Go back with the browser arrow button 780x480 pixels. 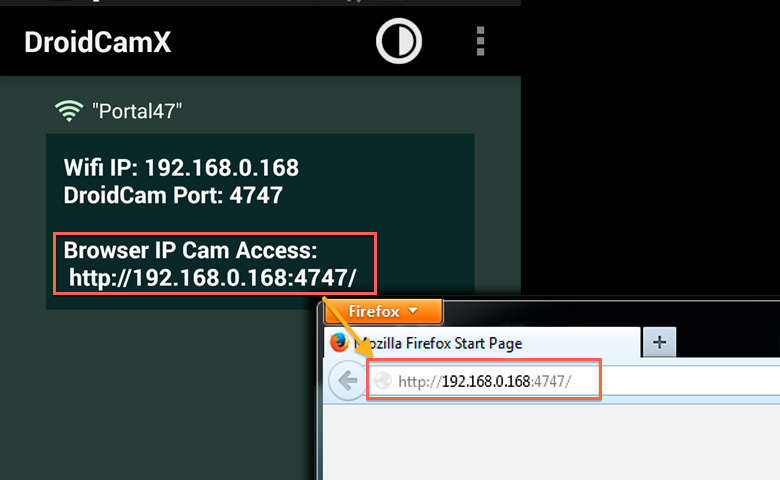(x=347, y=381)
